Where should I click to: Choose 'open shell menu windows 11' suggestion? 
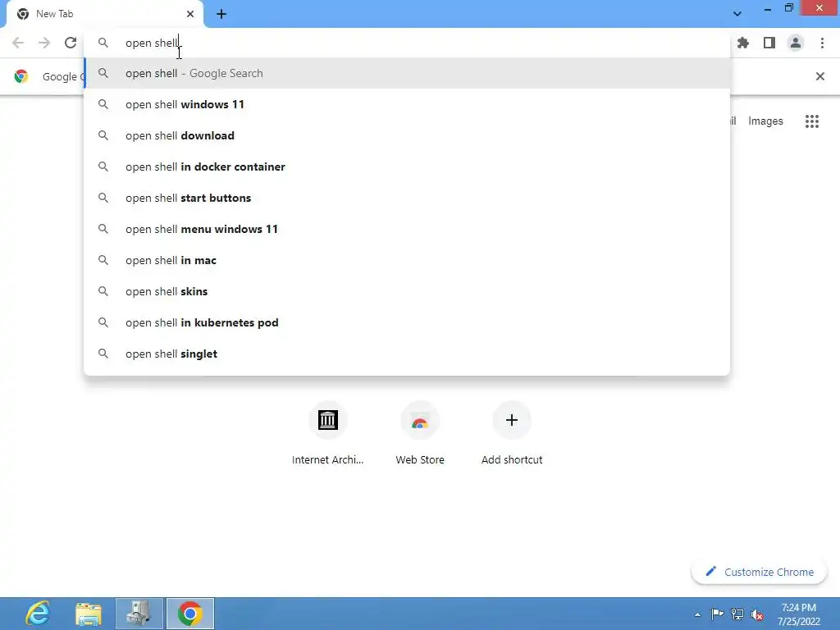tap(407, 229)
